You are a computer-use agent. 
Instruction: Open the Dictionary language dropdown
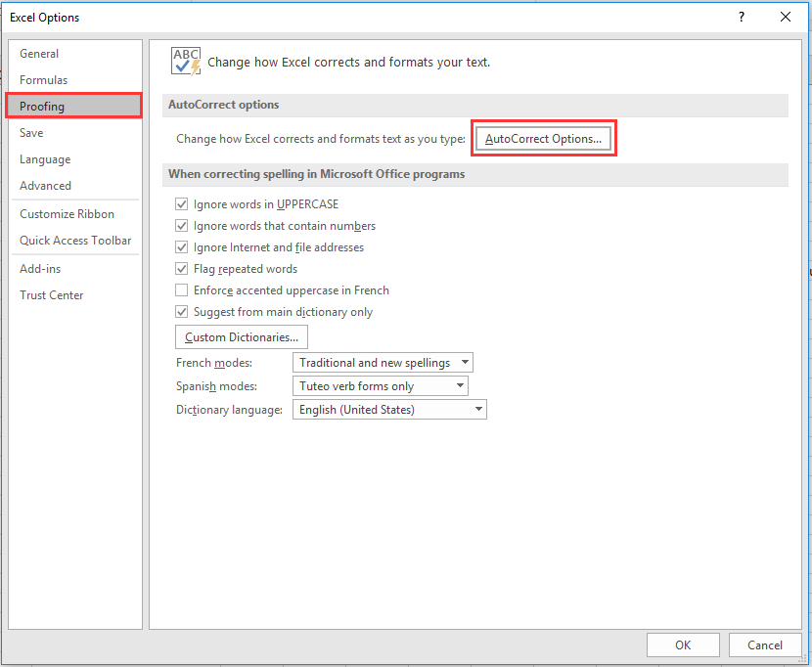pyautogui.click(x=478, y=410)
